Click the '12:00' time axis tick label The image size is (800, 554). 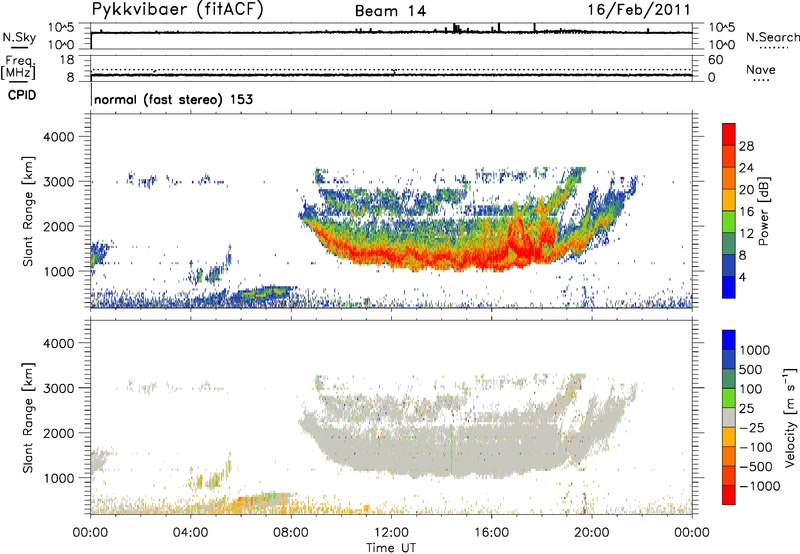[391, 533]
